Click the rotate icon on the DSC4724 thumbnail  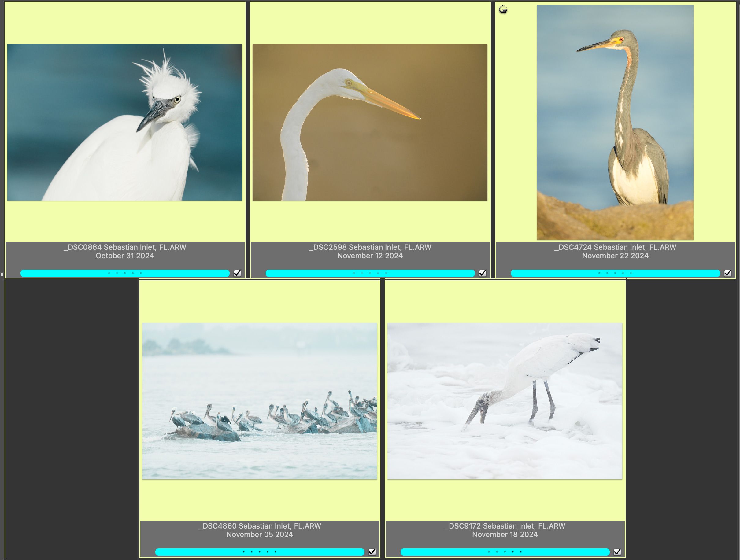coord(503,10)
